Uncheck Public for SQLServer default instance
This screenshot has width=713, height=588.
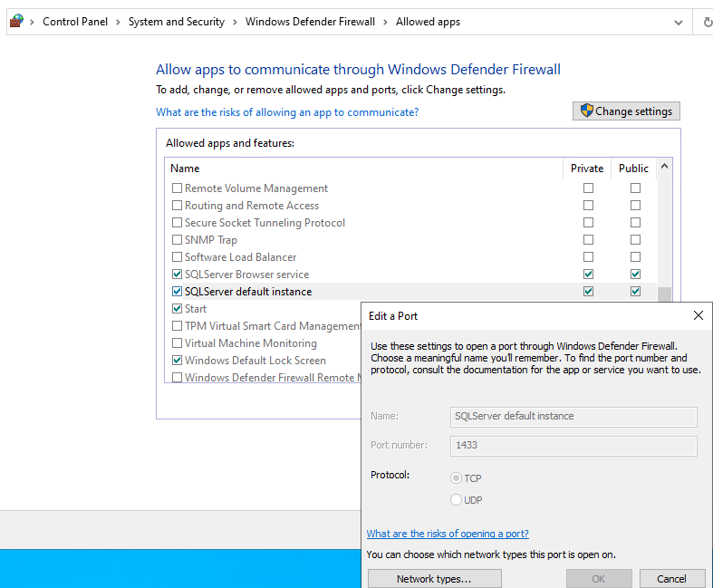coord(635,291)
